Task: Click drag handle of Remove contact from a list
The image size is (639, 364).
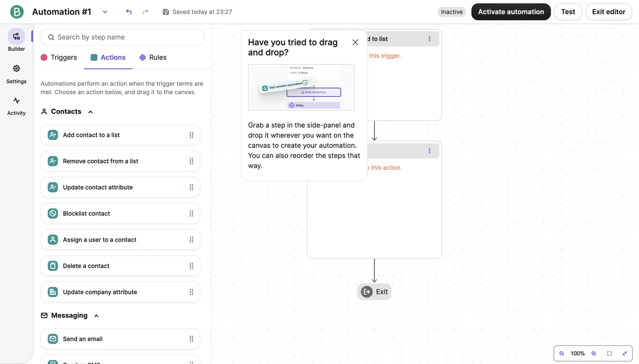Action: (x=191, y=161)
